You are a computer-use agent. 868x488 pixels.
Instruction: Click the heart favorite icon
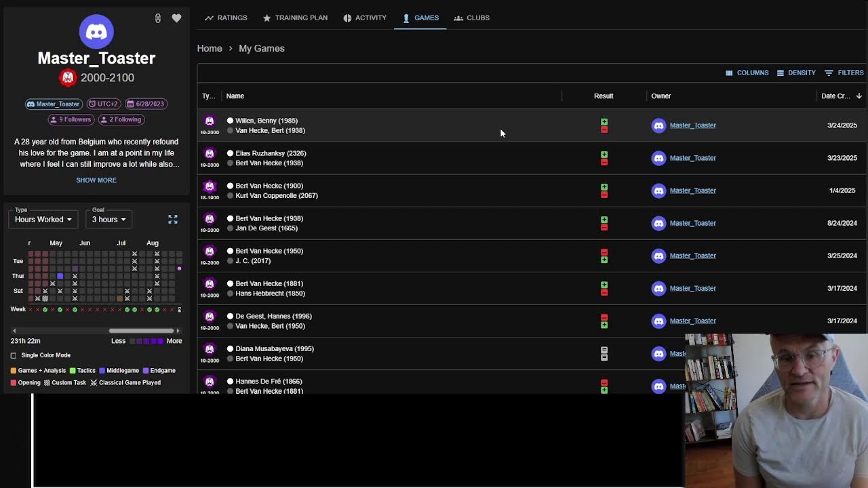coord(176,18)
